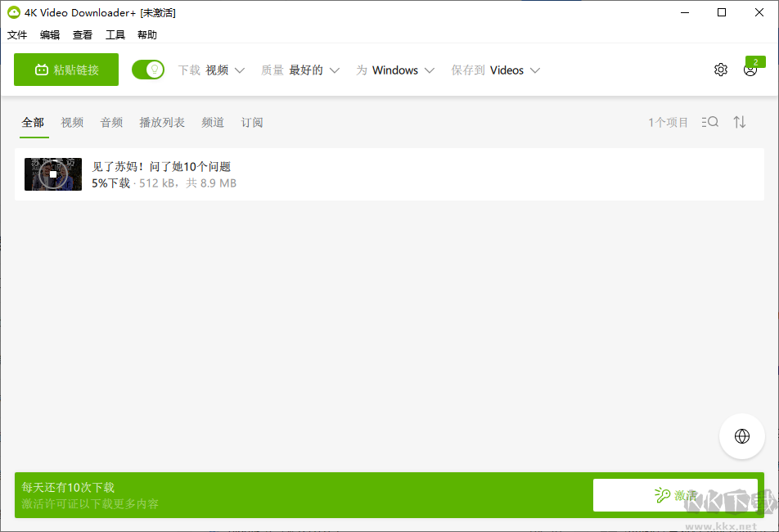Click the 粘贴链接 button
Image resolution: width=779 pixels, height=532 pixels.
pyautogui.click(x=65, y=70)
